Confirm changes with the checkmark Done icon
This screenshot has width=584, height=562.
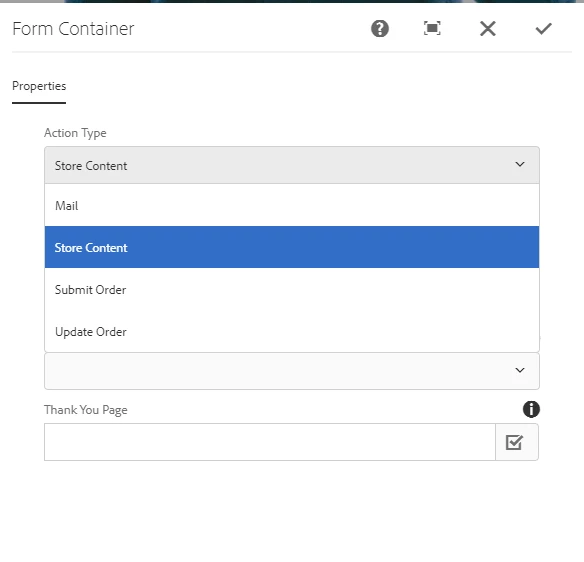[x=543, y=29]
